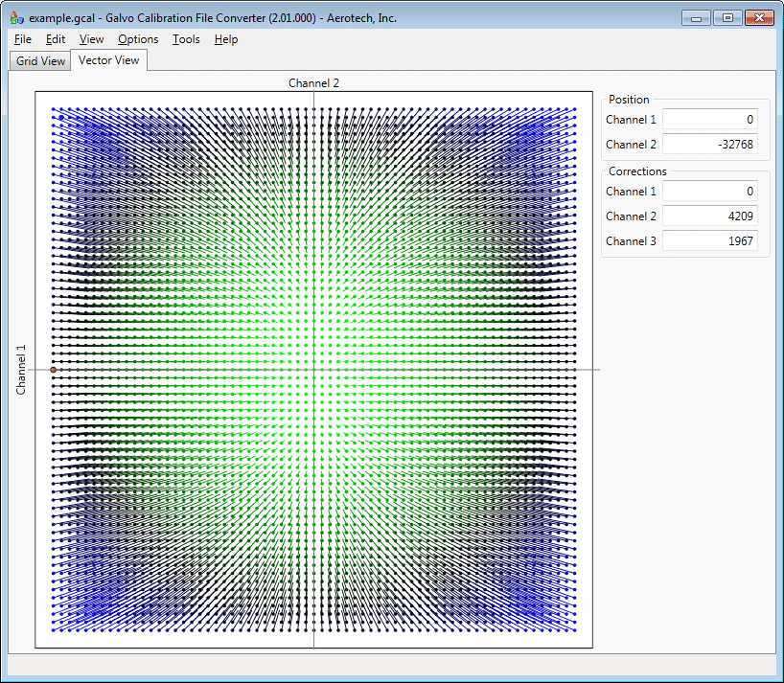Select the Vector View tab
The height and width of the screenshot is (683, 784).
(x=108, y=60)
